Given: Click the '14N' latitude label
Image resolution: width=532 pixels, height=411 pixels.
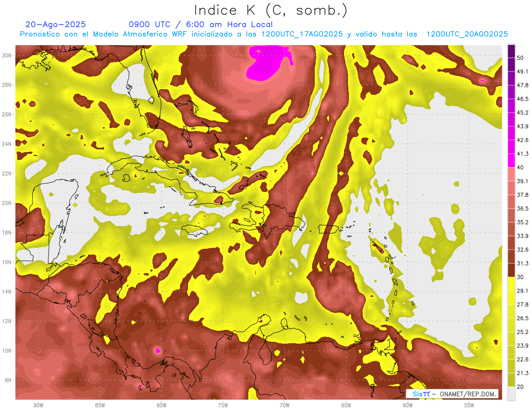Looking at the screenshot, I should [8, 292].
